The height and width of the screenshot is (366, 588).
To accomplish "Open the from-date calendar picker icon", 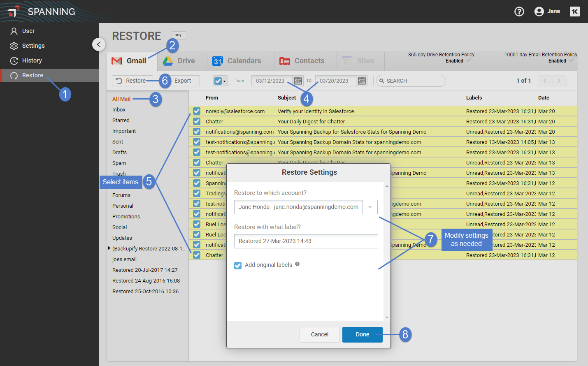I will pyautogui.click(x=298, y=81).
